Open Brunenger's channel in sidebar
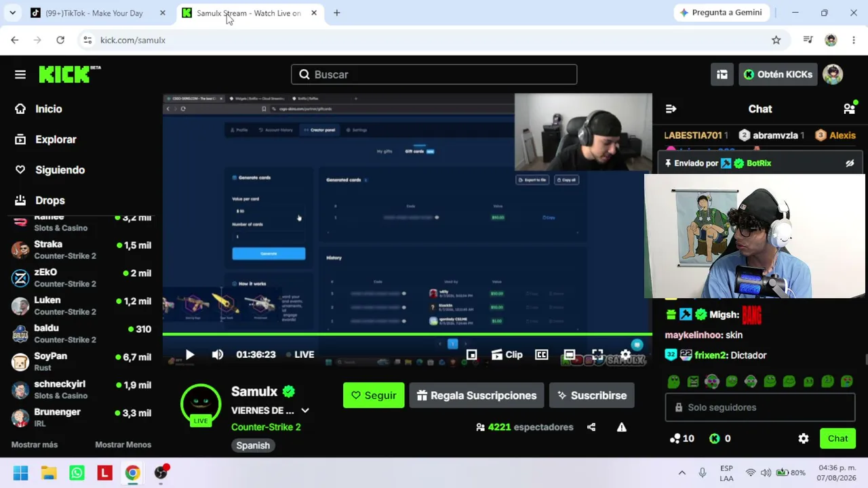868x488 pixels. pyautogui.click(x=81, y=418)
